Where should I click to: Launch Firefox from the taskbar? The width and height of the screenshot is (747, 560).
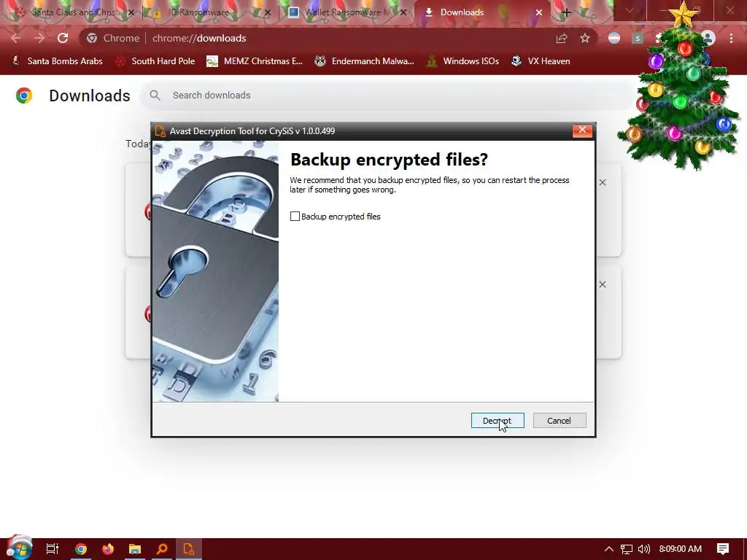[x=108, y=549]
